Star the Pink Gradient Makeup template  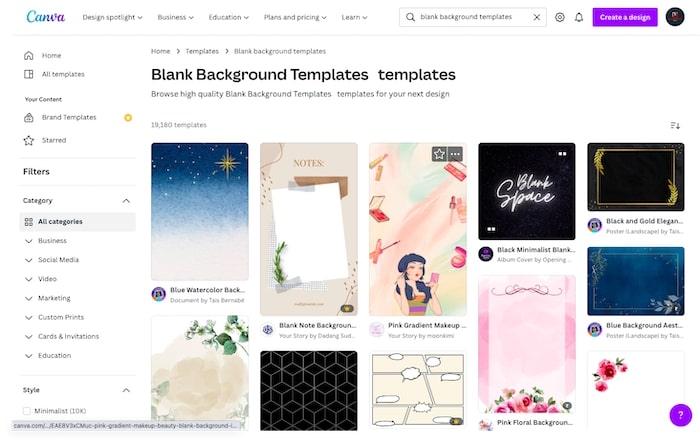point(439,154)
